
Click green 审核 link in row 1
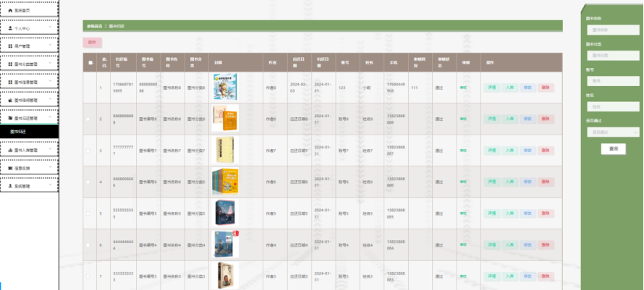tap(463, 88)
